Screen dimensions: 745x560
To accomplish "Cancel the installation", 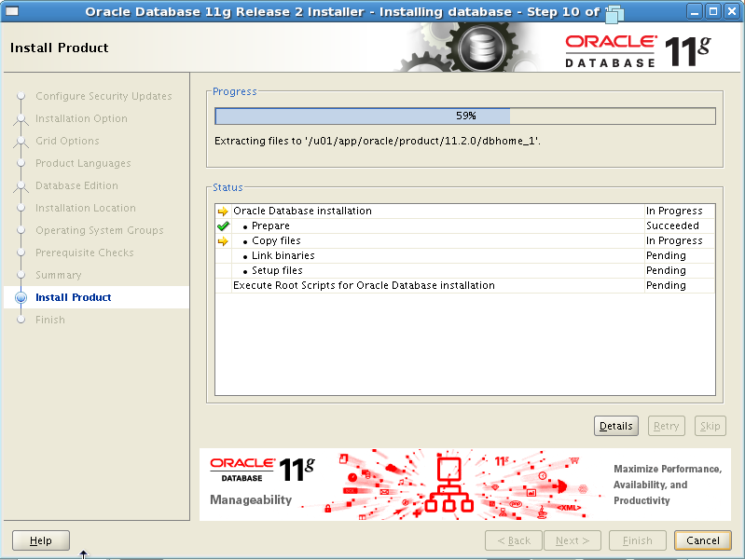I will [x=702, y=540].
